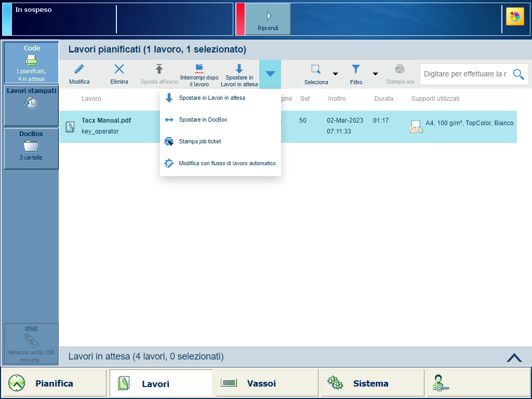Switch to the Vassoi tab
This screenshot has height=399, width=532.
[x=267, y=383]
